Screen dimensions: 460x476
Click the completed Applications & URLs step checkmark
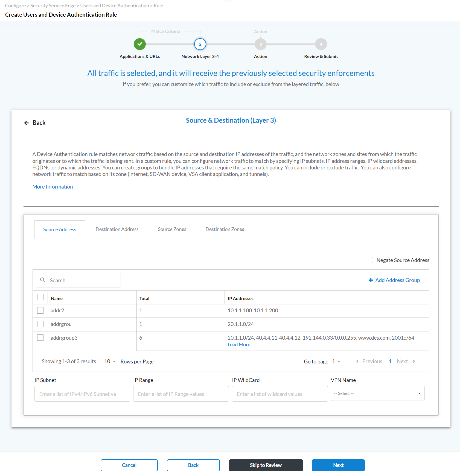click(x=139, y=44)
